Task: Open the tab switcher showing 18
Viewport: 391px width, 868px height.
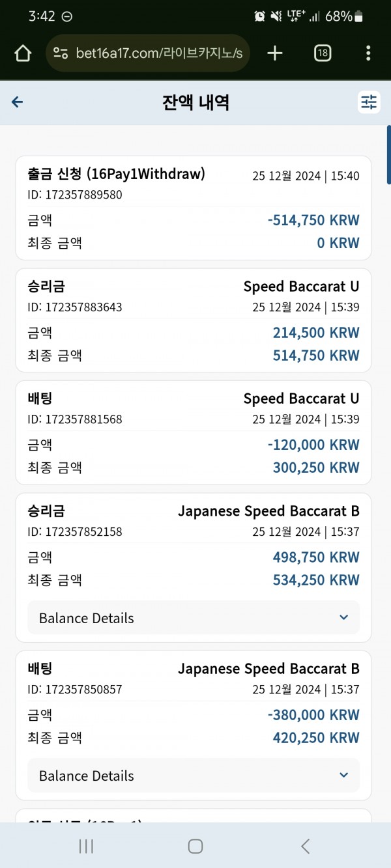Action: click(x=322, y=53)
